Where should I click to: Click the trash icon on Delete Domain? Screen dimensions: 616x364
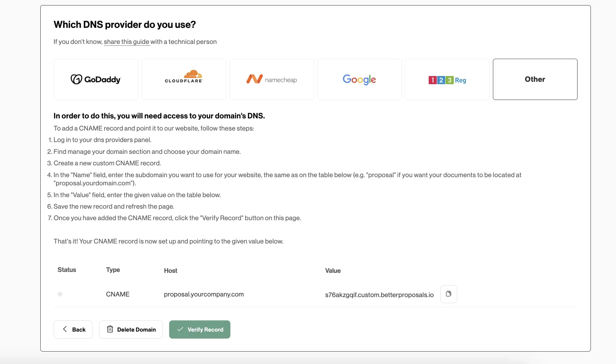pos(110,329)
